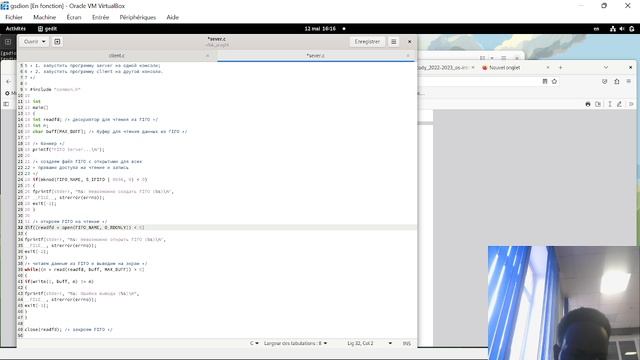The width and height of the screenshot is (640, 360).
Task: Click the Enregistrer button
Action: click(367, 42)
